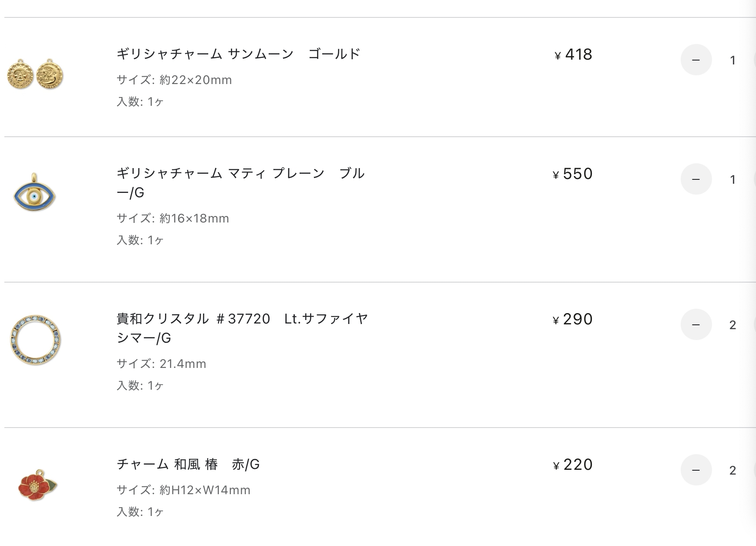Click the ¥220 price

pyautogui.click(x=573, y=465)
